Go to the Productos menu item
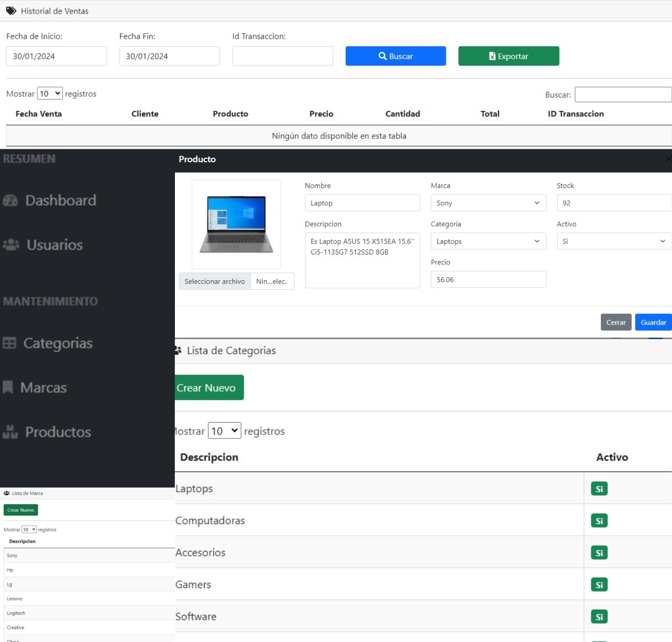The height and width of the screenshot is (642, 672). (58, 432)
